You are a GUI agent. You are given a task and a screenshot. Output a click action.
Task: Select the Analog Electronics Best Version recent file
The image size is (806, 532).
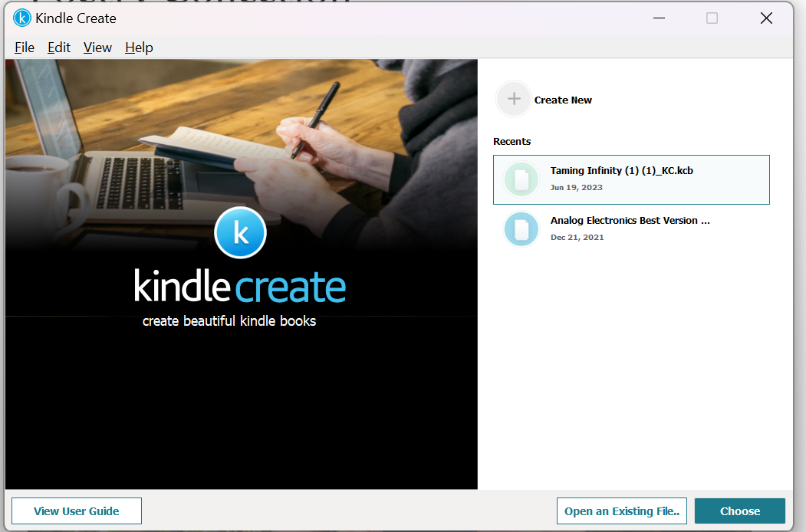[631, 229]
